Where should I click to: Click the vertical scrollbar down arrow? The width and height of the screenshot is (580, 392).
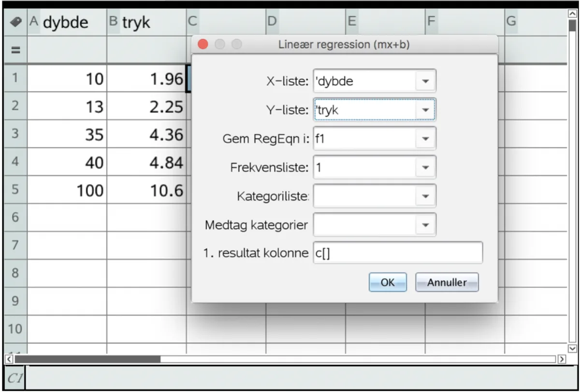point(572,349)
